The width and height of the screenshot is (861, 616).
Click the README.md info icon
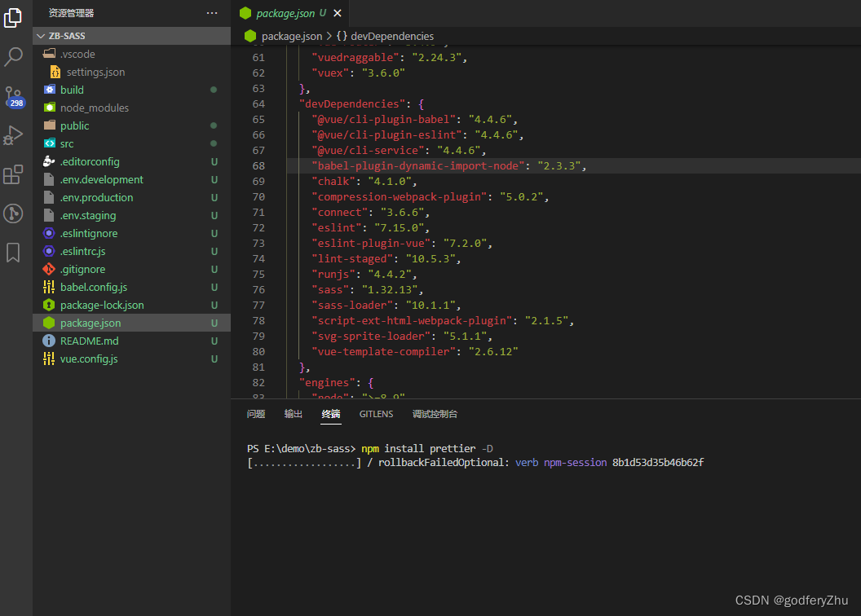click(x=49, y=341)
